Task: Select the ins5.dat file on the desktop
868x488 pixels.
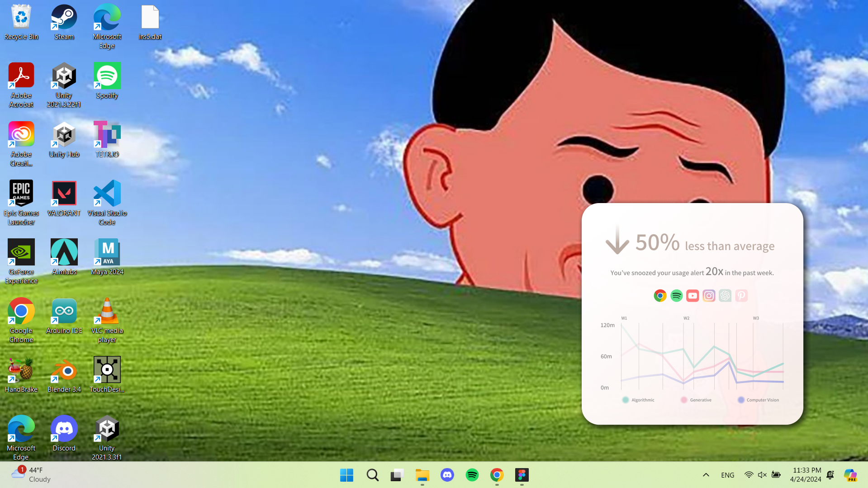Action: click(150, 23)
